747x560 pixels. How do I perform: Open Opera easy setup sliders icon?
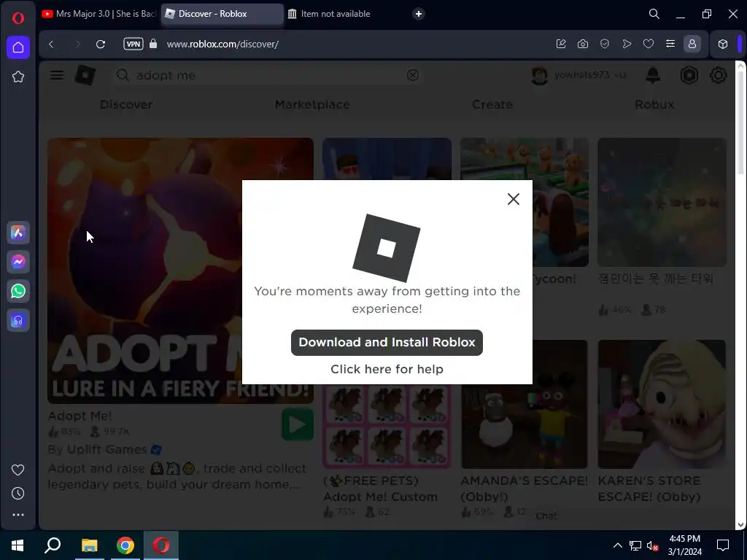click(x=670, y=44)
